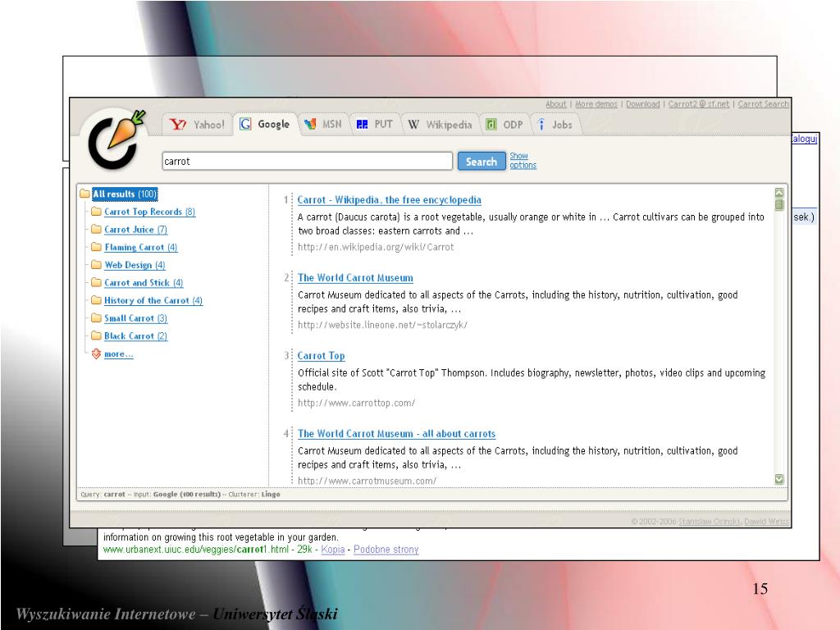The height and width of the screenshot is (630, 840).
Task: Click the scroll up arrow in results
Action: click(x=779, y=193)
